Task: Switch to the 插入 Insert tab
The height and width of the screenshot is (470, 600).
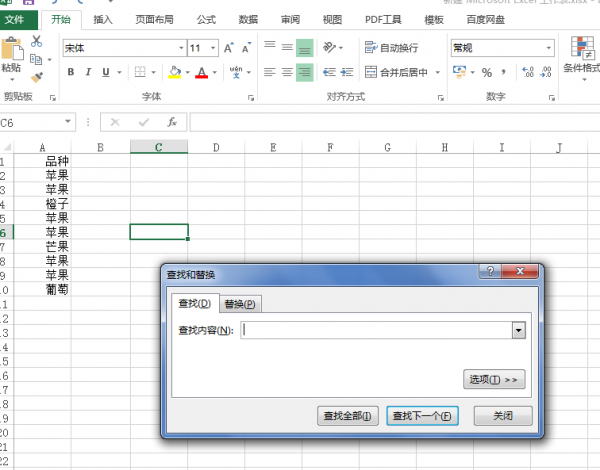Action: pos(103,20)
